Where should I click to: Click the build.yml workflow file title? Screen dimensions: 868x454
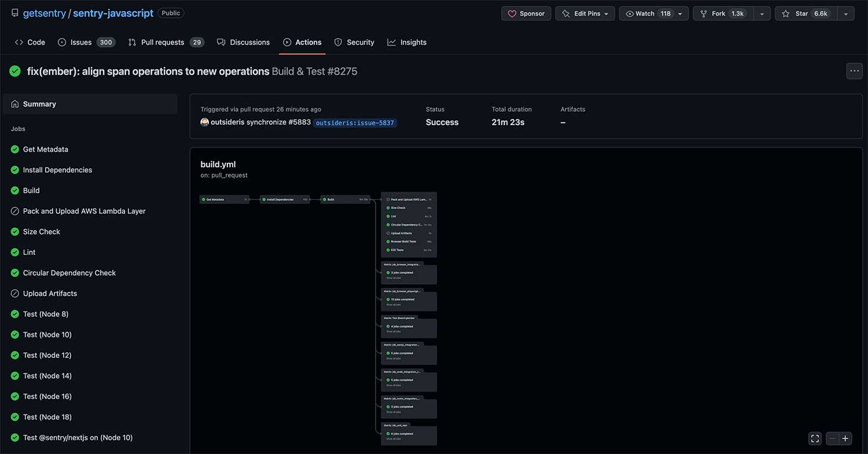coord(218,164)
